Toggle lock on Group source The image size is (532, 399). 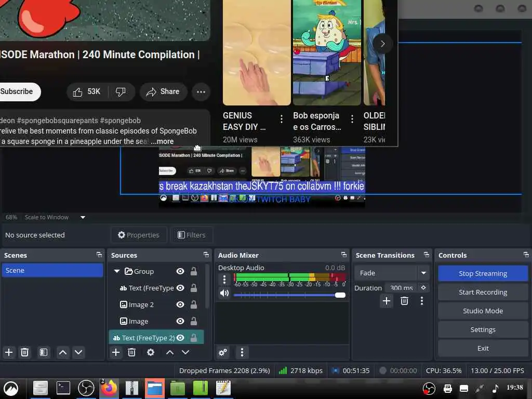[x=193, y=271]
